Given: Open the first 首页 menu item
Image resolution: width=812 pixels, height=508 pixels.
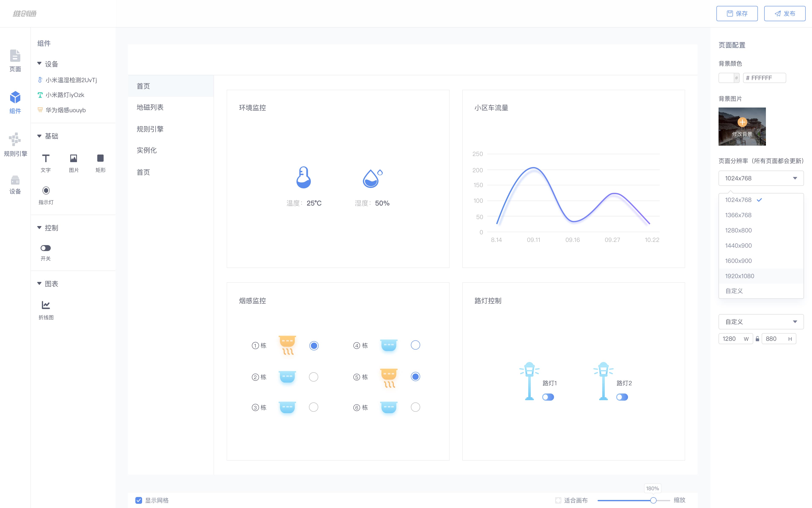Looking at the screenshot, I should (x=171, y=86).
